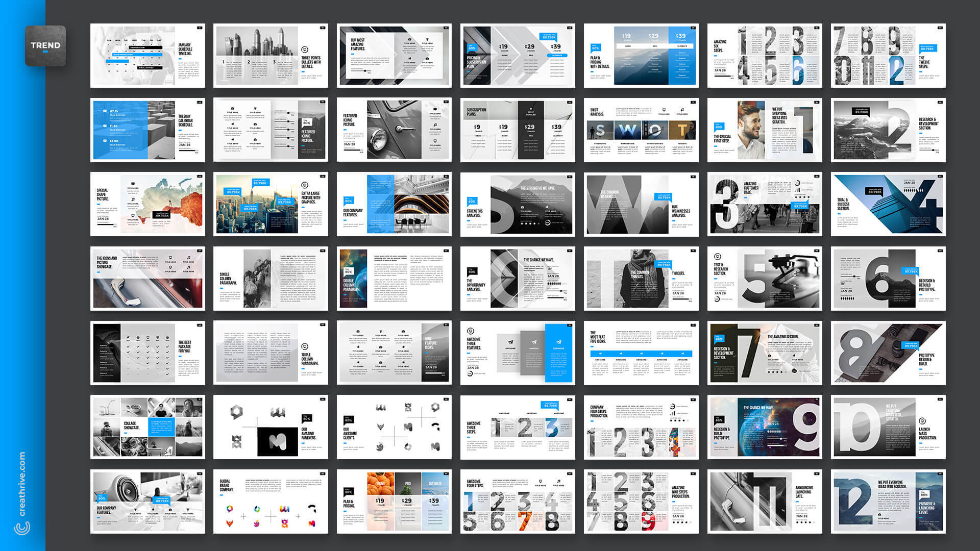The width and height of the screenshot is (980, 551).
Task: Open the Global Brand Company logos slide
Action: pos(271,502)
